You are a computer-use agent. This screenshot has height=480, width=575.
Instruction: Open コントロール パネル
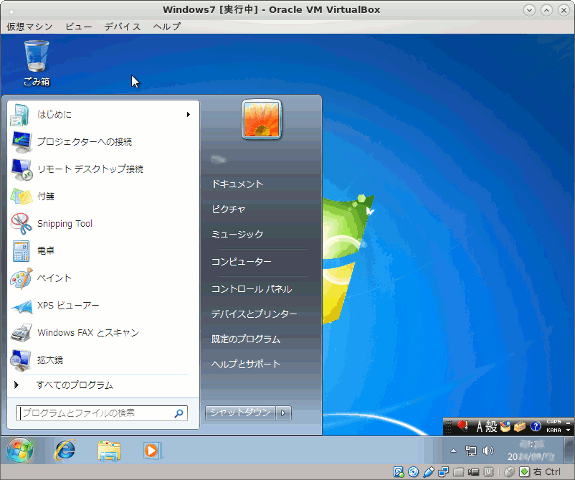pyautogui.click(x=252, y=289)
